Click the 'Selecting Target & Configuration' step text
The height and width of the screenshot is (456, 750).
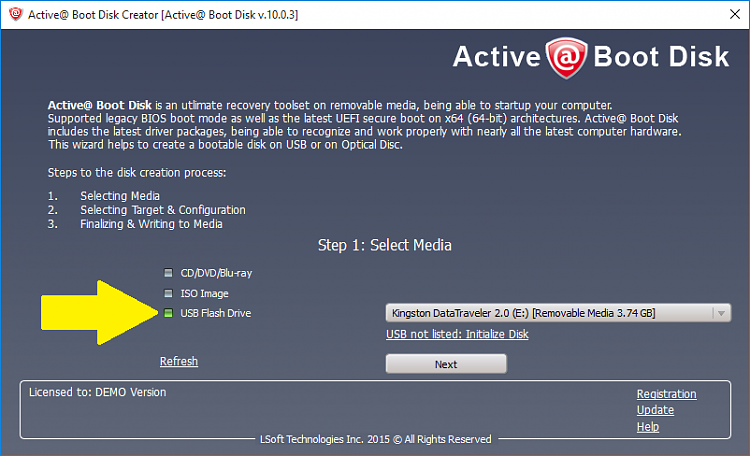pos(163,210)
